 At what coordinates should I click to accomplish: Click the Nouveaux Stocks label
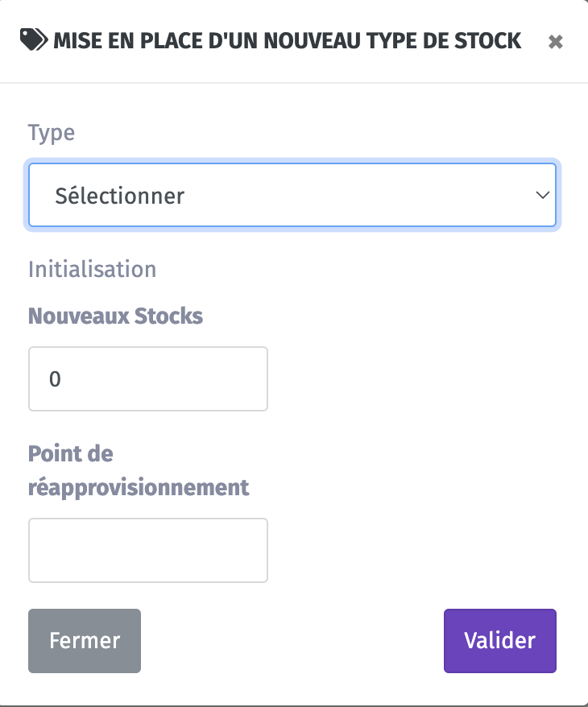115,316
